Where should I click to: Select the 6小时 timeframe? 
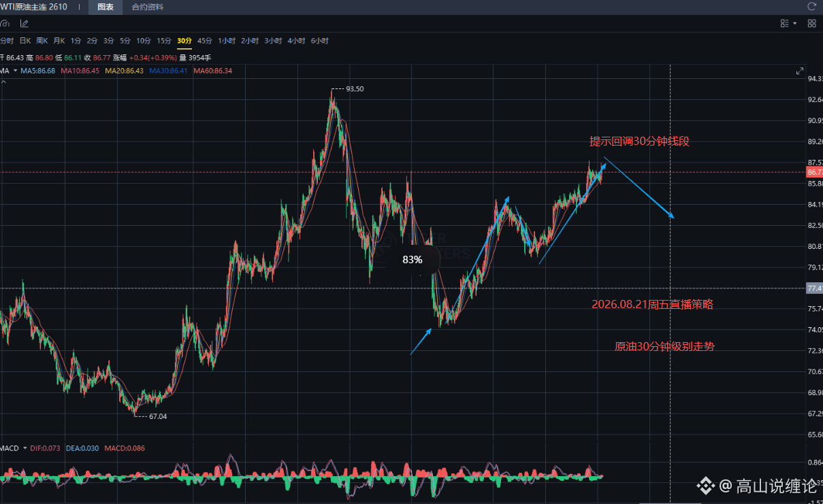click(319, 41)
